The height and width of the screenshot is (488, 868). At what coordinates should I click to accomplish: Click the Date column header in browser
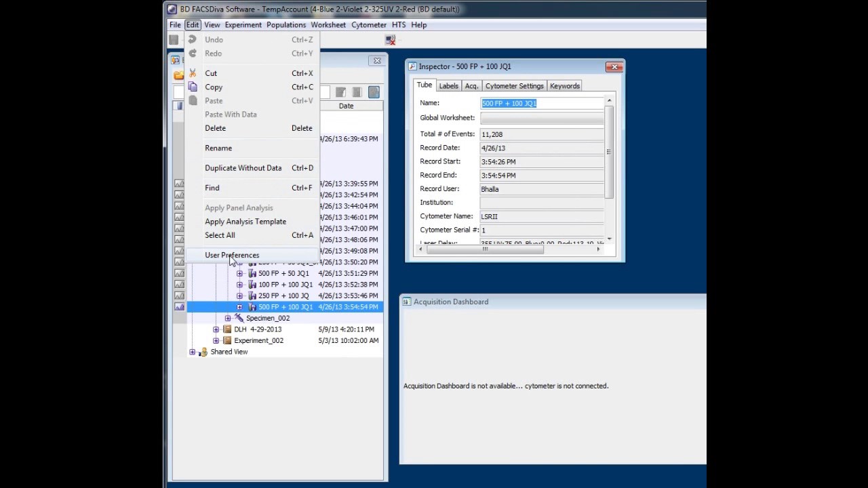click(346, 106)
